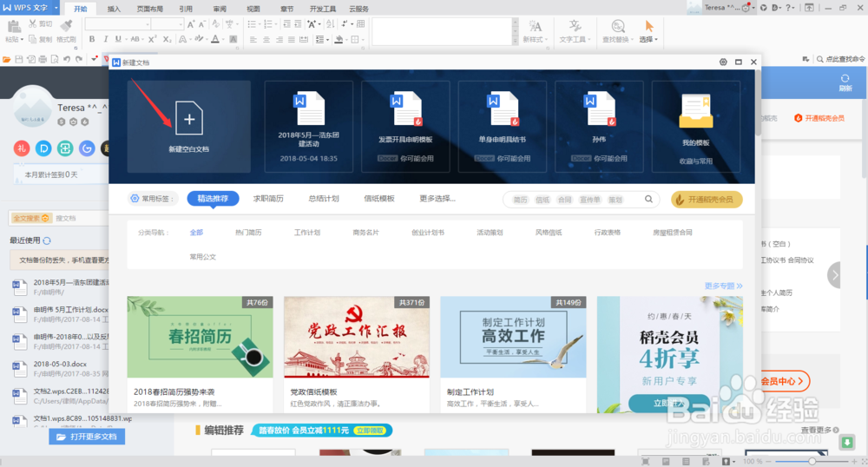This screenshot has height=467, width=868.
Task: Expand the font size combo box
Action: [181, 24]
